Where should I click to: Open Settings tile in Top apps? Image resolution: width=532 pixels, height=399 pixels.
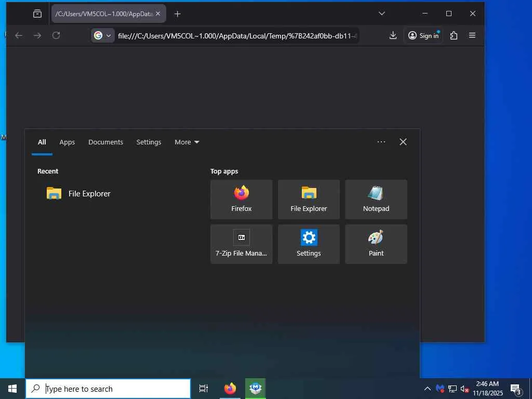pyautogui.click(x=309, y=244)
